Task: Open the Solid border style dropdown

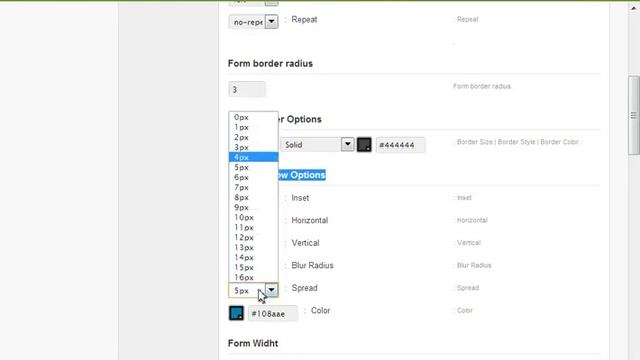Action: 317,144
